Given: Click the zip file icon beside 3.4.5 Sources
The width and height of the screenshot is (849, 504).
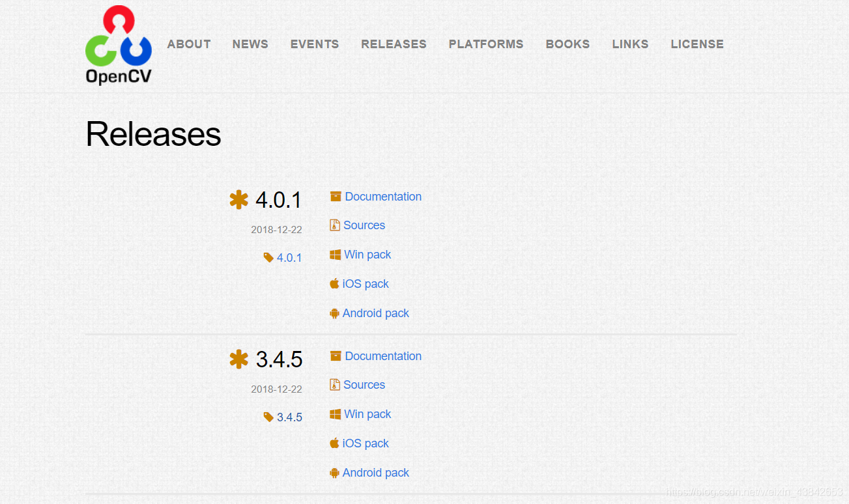Looking at the screenshot, I should (335, 385).
